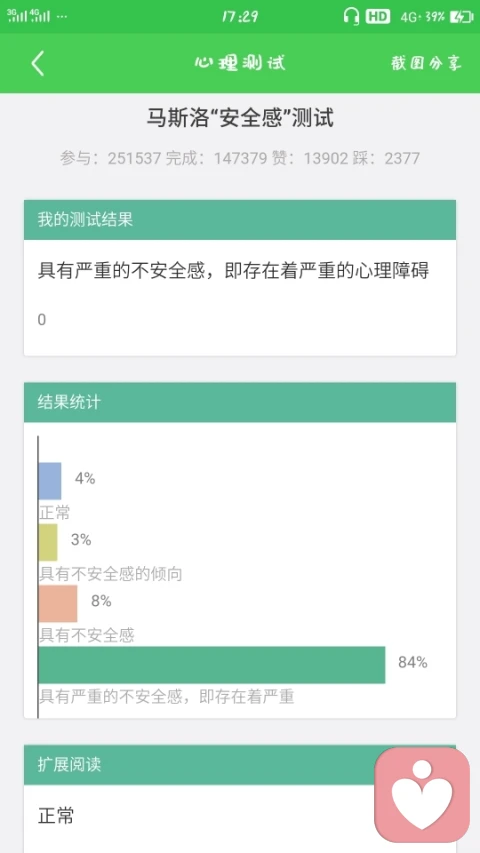Tap the green 84% bar
Image resolution: width=480 pixels, height=853 pixels.
click(x=212, y=665)
